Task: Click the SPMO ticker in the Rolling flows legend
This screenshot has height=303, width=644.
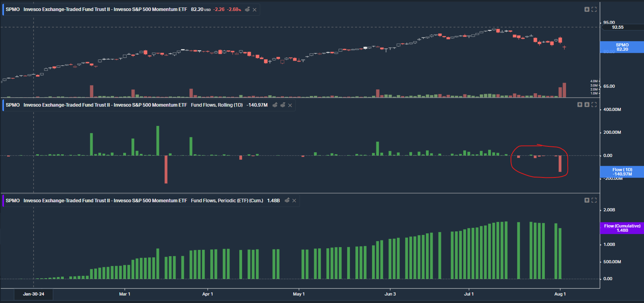Action: pos(13,105)
